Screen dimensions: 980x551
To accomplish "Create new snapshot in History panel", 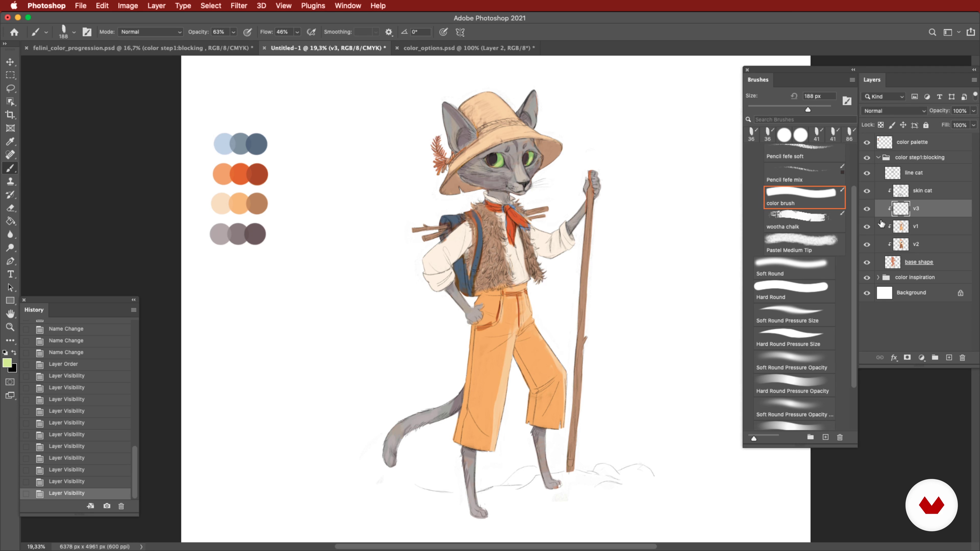I will [107, 506].
